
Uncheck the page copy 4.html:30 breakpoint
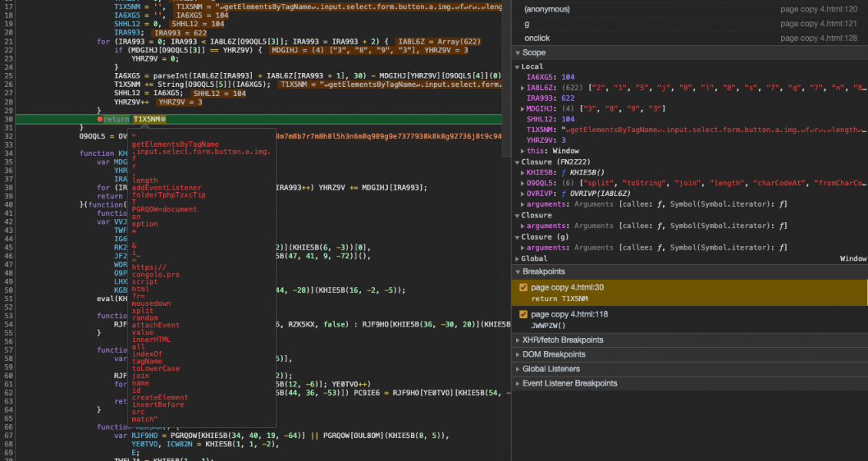523,287
